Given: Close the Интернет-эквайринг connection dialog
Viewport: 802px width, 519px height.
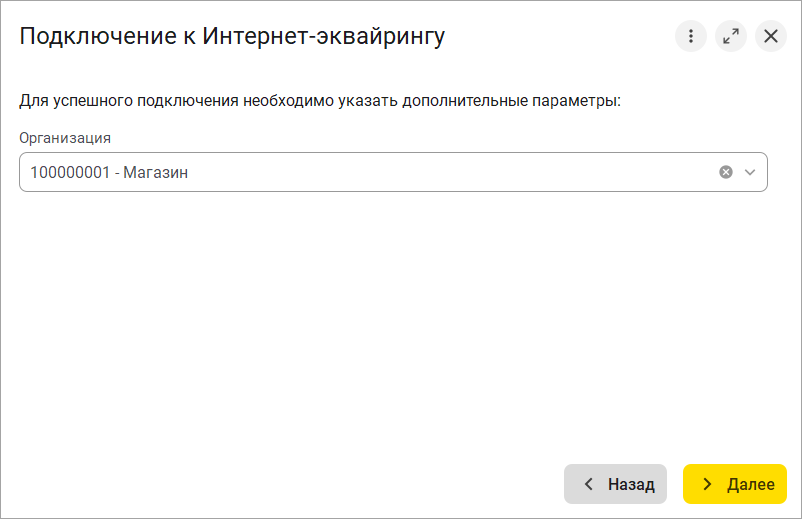Looking at the screenshot, I should [x=771, y=37].
